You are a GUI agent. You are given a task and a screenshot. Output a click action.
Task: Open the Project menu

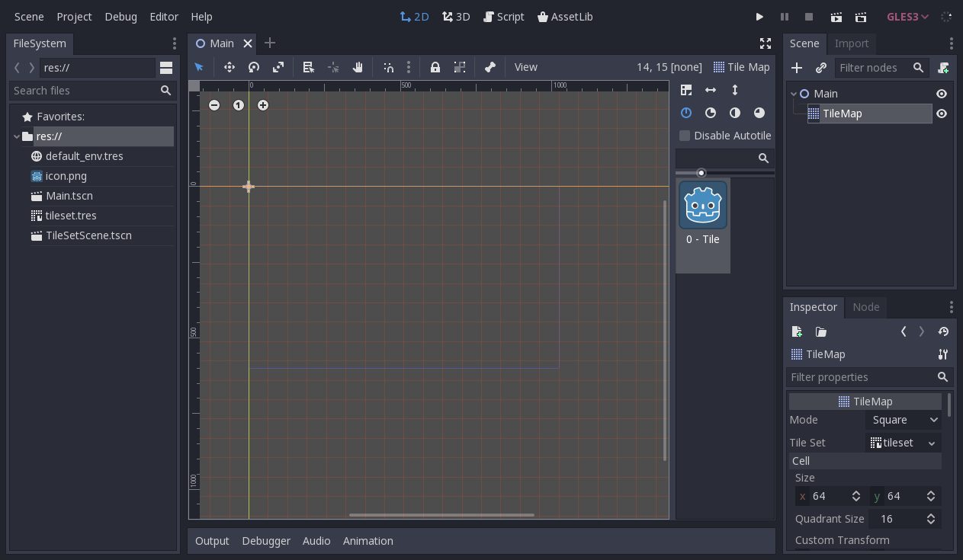pyautogui.click(x=74, y=17)
